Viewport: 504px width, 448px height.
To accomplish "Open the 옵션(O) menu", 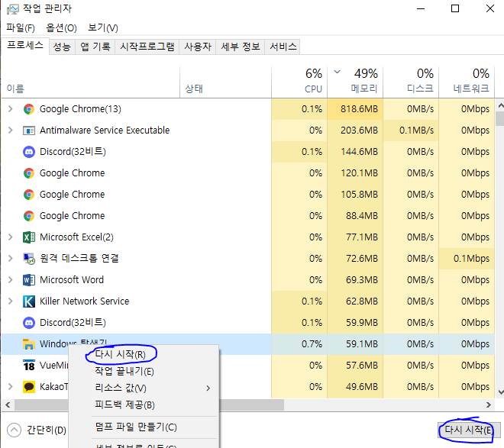I will click(61, 28).
